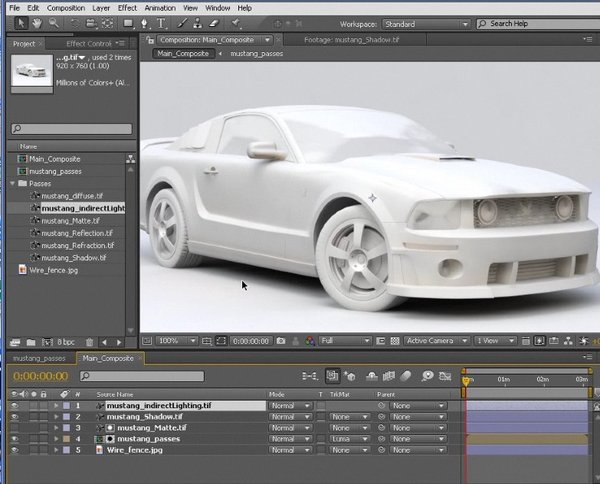Select the Zoom (magnifier) tool
600x484 pixels.
click(x=53, y=23)
